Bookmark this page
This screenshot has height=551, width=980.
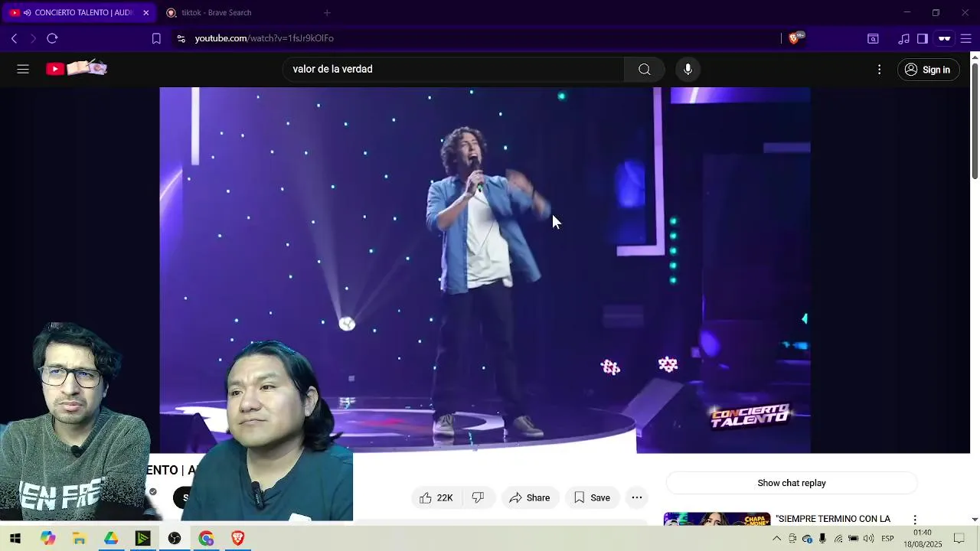tap(156, 38)
